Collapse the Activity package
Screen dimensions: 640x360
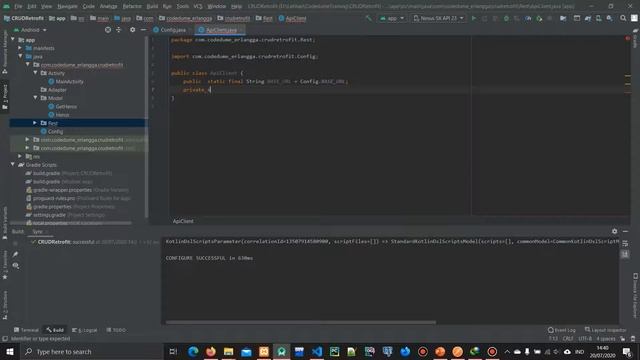(36, 73)
